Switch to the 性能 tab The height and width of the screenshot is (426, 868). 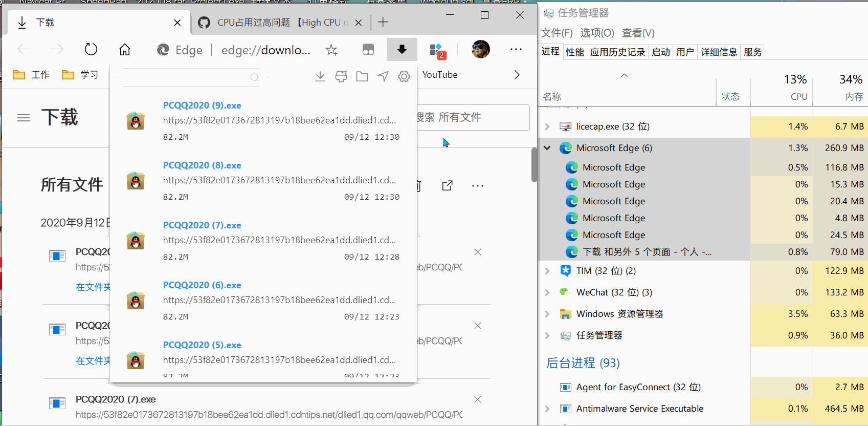pos(575,52)
